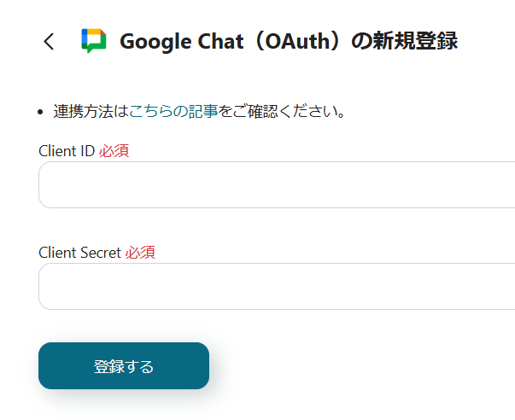The width and height of the screenshot is (515, 420).
Task: Click the 必須 marker beside Client Secret
Action: (x=141, y=253)
